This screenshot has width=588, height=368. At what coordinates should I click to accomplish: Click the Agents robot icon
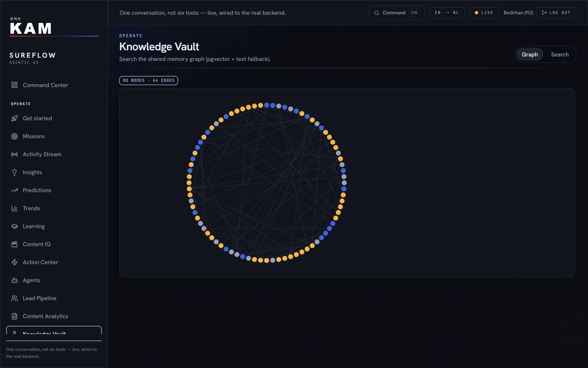pos(14,280)
